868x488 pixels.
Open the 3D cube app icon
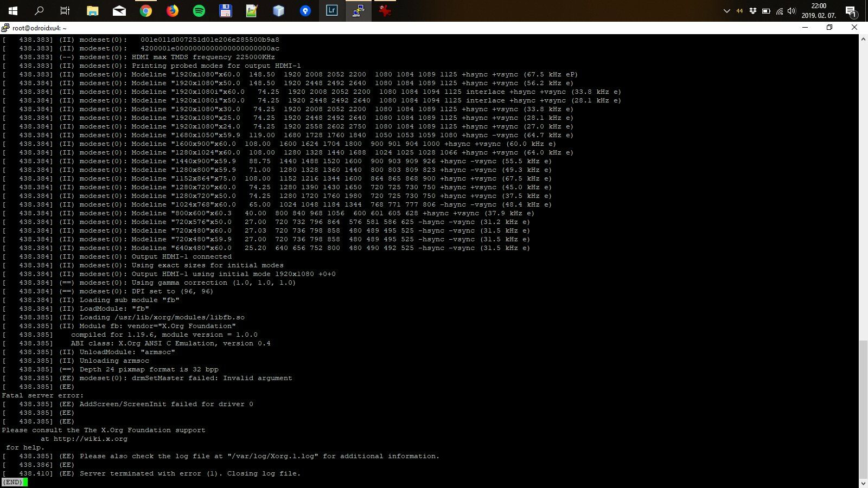[x=279, y=11]
